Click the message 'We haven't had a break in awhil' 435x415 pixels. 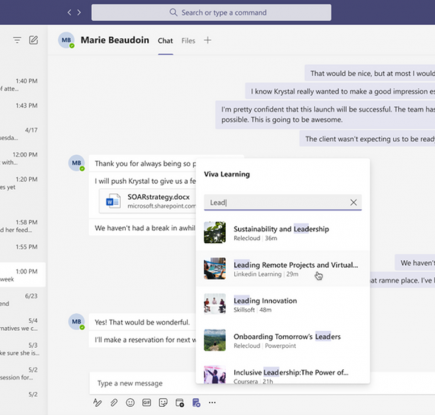click(x=143, y=228)
